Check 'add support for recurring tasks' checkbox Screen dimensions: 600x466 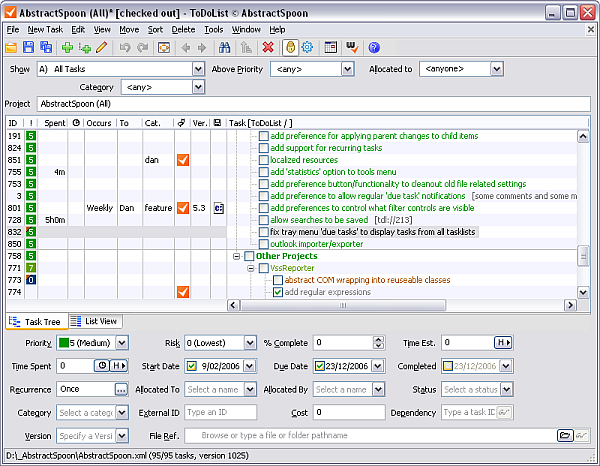[264, 148]
